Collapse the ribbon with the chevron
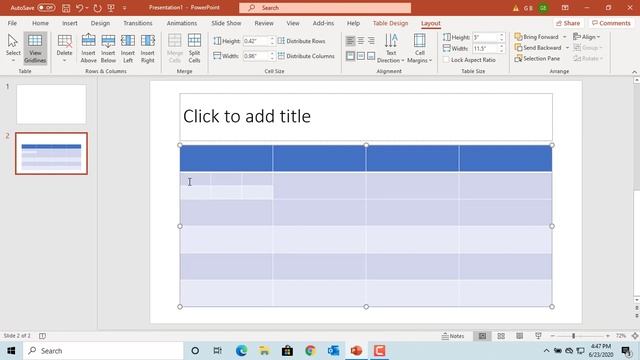 [x=634, y=72]
